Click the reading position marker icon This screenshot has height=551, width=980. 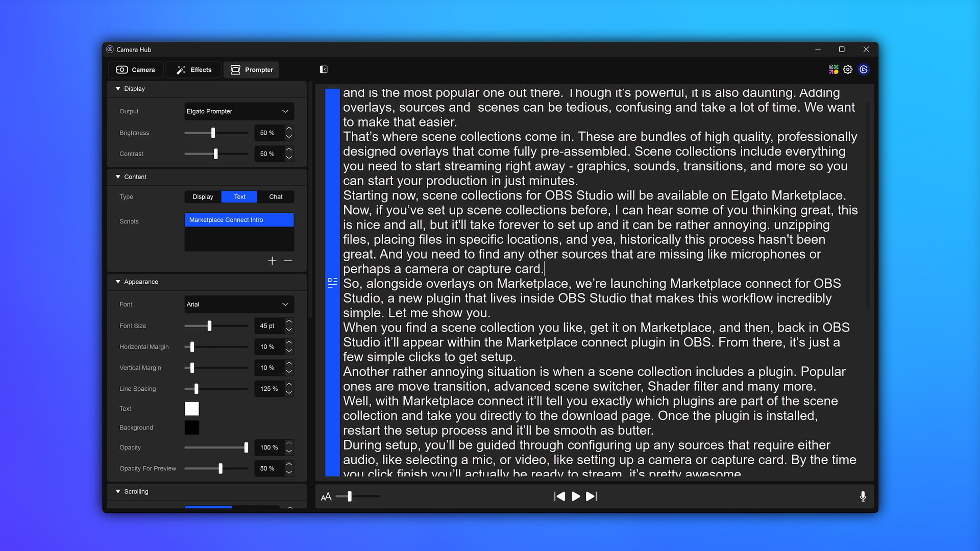(x=332, y=283)
